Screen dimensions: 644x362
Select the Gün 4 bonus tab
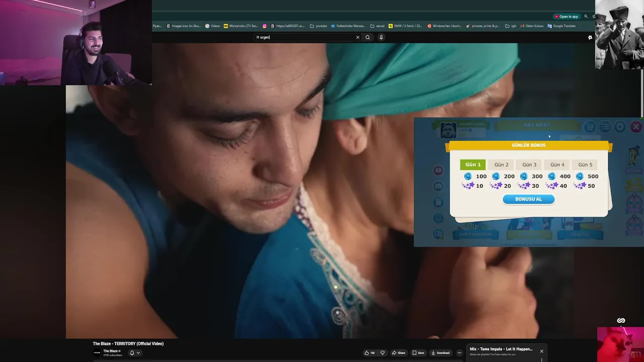(557, 164)
